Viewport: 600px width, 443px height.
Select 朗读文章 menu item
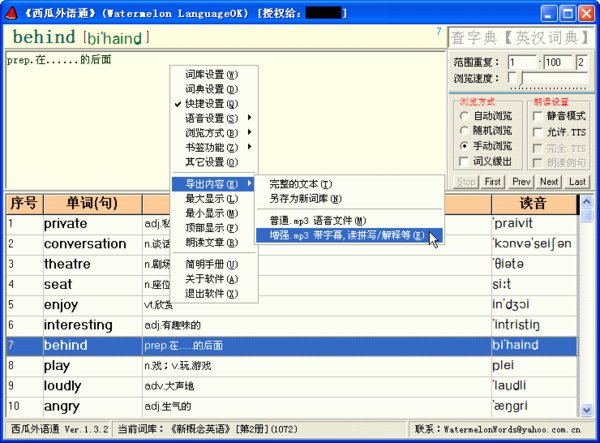(x=214, y=242)
